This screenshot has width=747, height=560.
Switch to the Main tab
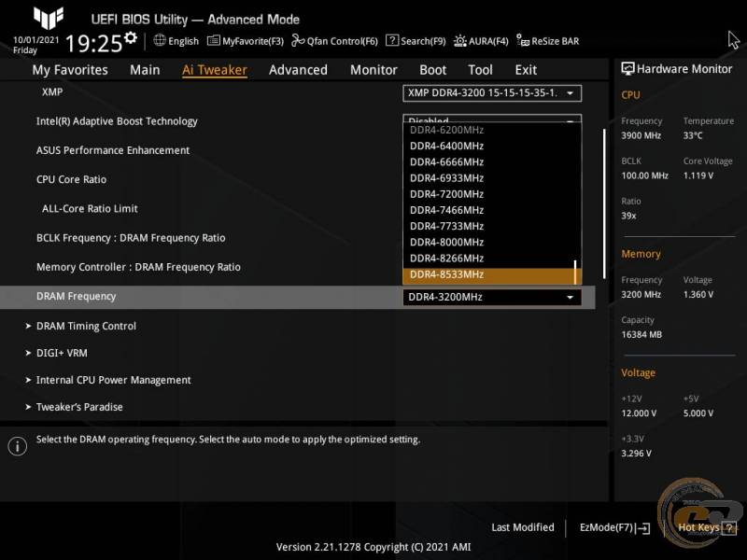(145, 70)
